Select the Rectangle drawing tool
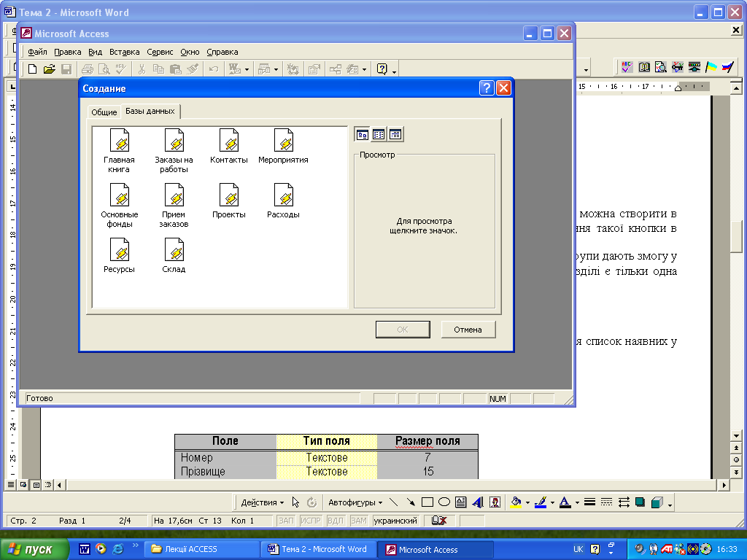 coord(427,502)
